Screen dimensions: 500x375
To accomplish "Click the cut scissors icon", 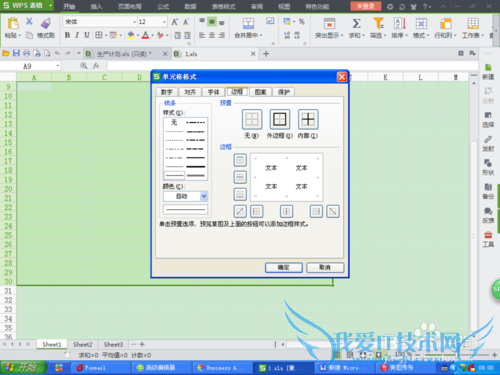I will (x=29, y=21).
